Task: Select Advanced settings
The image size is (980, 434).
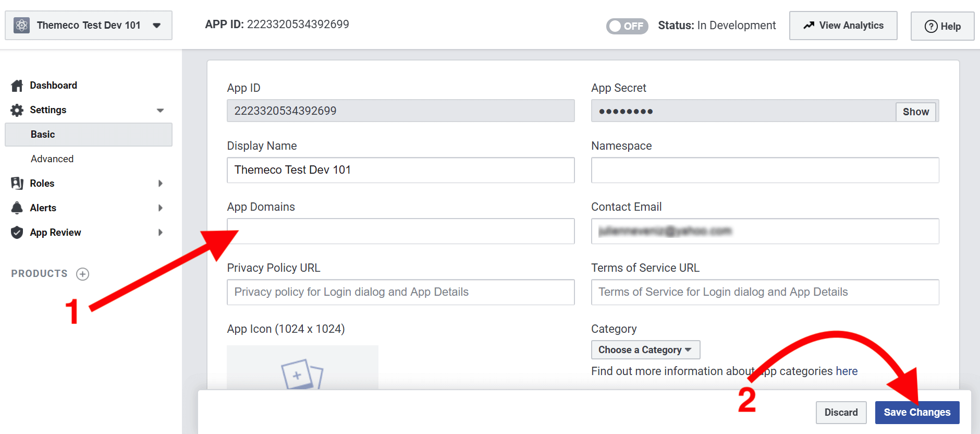Action: 52,159
